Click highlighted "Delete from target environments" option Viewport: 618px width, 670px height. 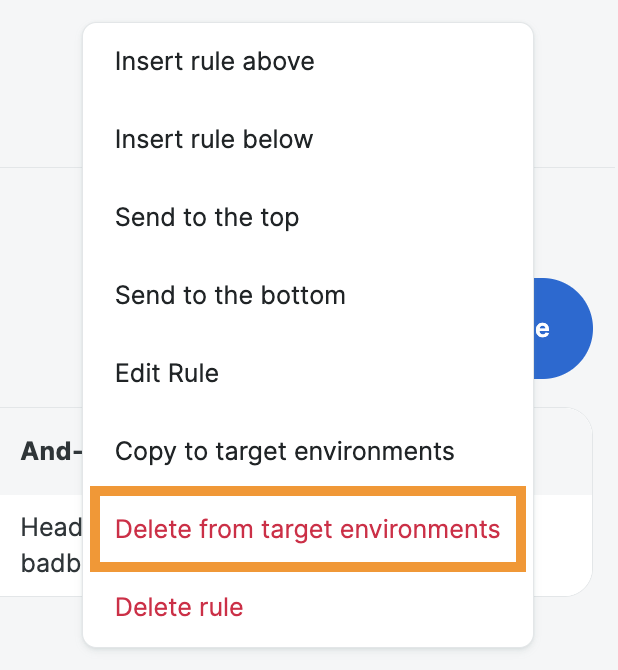click(x=307, y=529)
